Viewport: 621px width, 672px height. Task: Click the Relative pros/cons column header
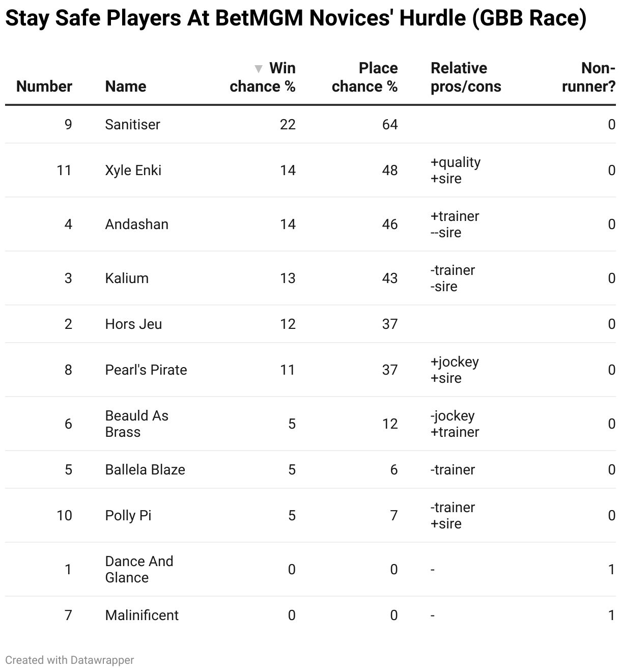coord(466,77)
